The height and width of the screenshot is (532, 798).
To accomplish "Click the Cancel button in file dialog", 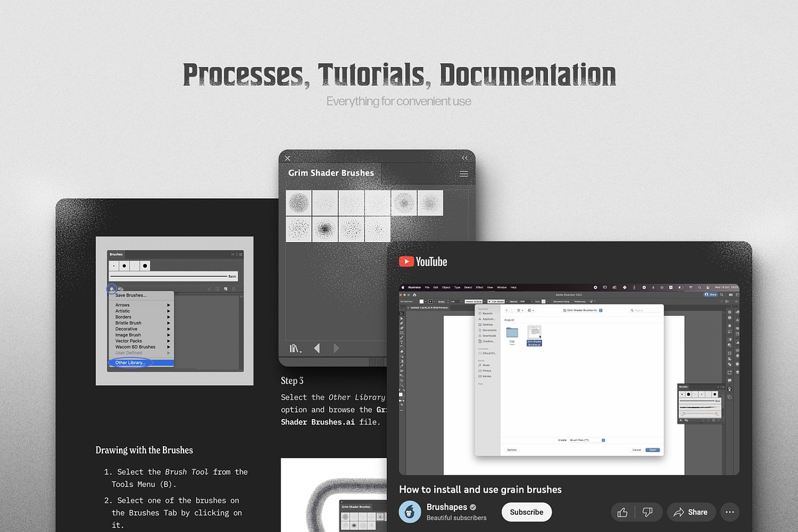I will [x=636, y=450].
